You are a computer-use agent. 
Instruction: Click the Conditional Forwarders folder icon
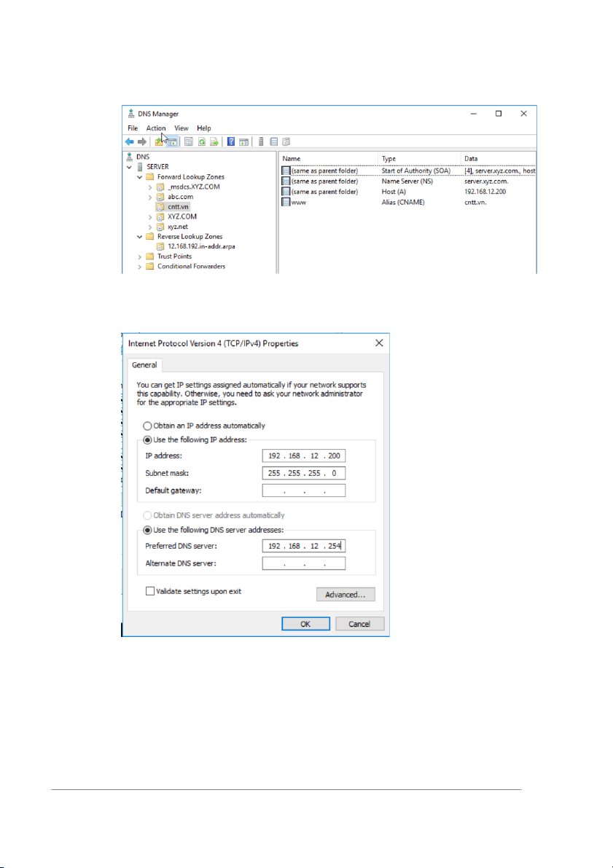[150, 266]
